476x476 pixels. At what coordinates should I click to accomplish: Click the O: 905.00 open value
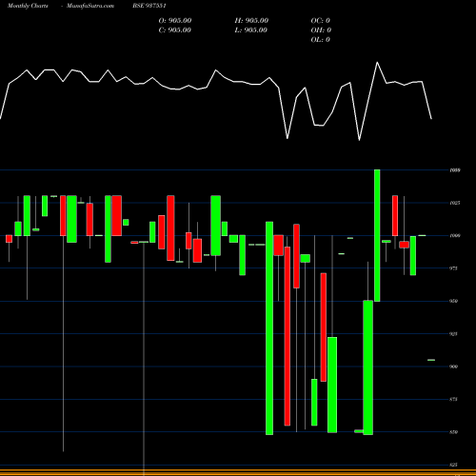coord(175,21)
